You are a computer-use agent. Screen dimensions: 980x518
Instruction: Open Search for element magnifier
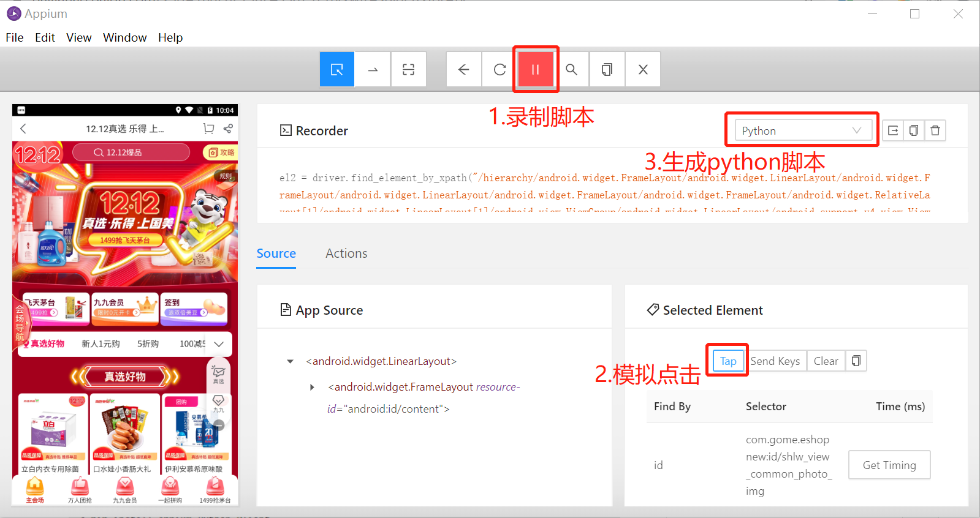pyautogui.click(x=571, y=69)
